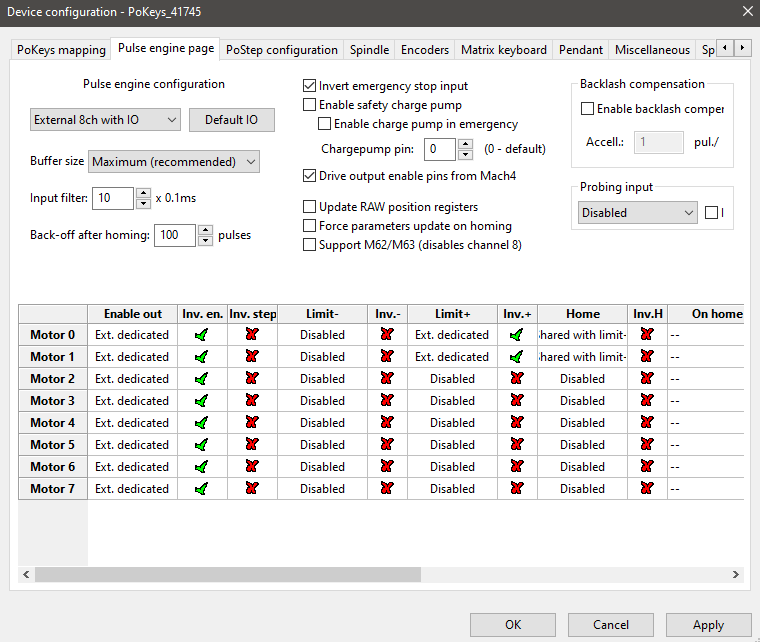Image resolution: width=760 pixels, height=642 pixels.
Task: Open the Spindle tab
Action: pos(369,50)
